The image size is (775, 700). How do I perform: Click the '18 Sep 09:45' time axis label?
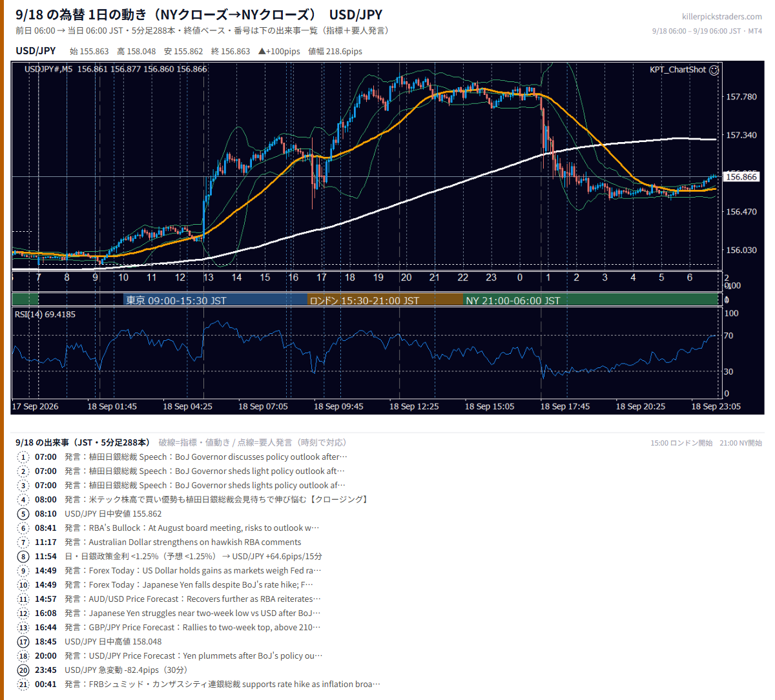pos(338,407)
